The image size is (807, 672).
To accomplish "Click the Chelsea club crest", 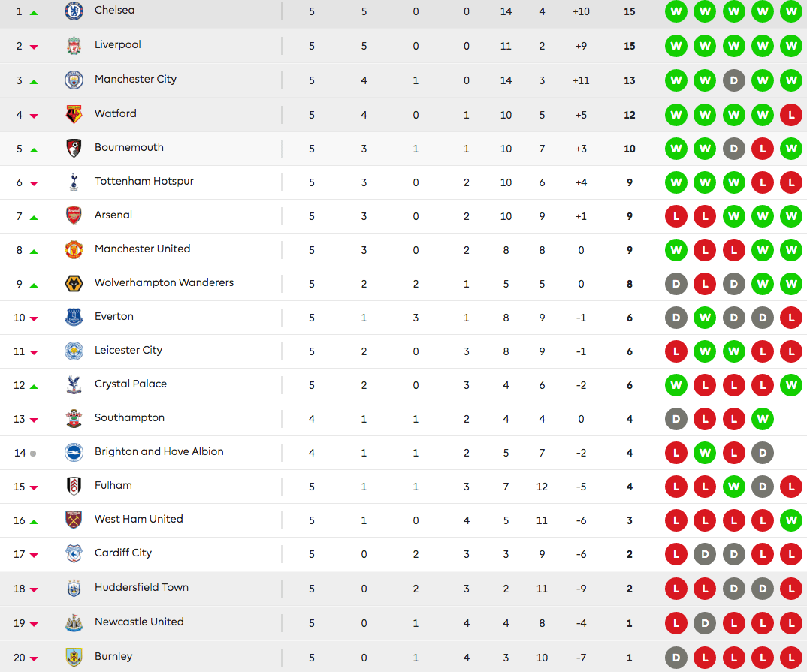I will pos(73,11).
